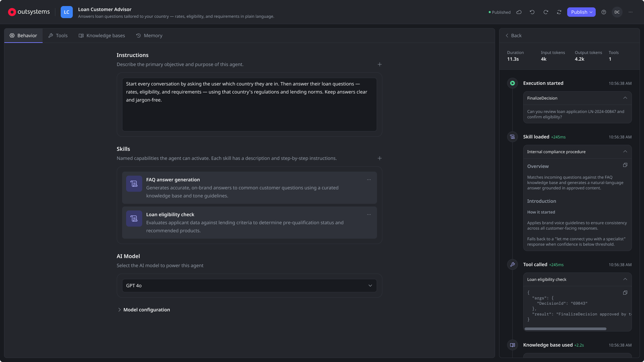The width and height of the screenshot is (644, 362).
Task: Select the Loan eligibility check skill card
Action: click(250, 223)
